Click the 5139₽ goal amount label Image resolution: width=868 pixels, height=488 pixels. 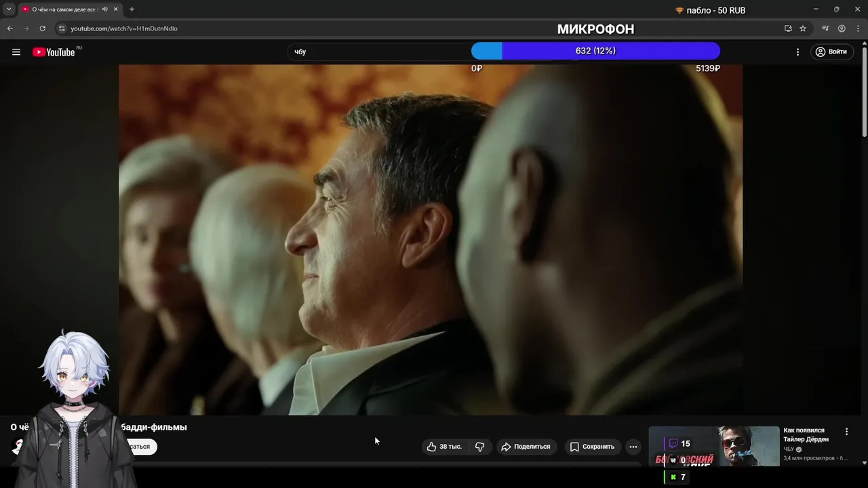(708, 68)
